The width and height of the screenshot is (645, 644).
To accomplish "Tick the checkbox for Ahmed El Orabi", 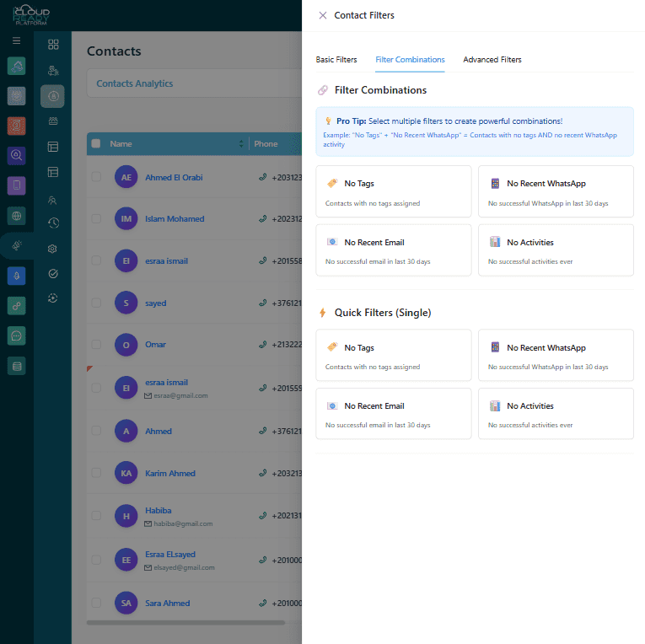I will tap(96, 177).
